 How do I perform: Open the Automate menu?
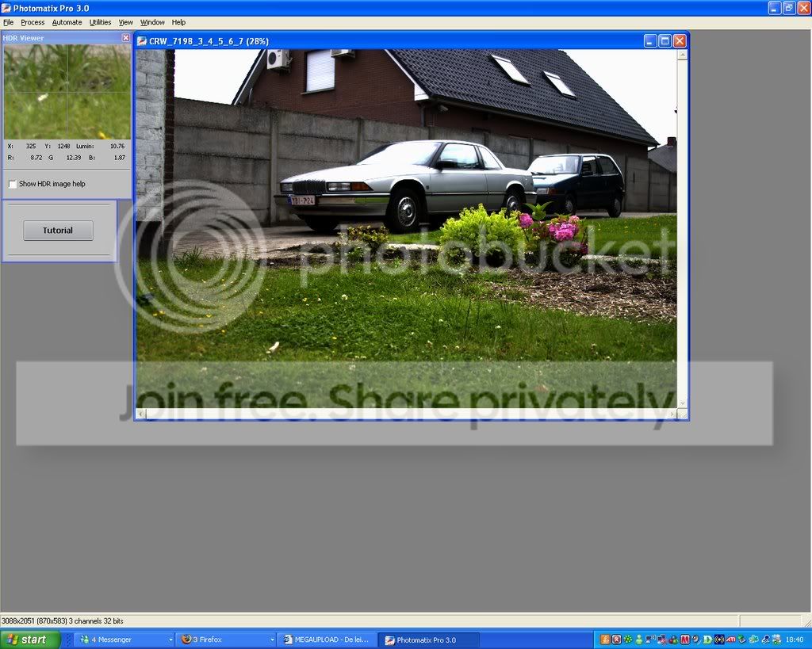click(x=67, y=22)
